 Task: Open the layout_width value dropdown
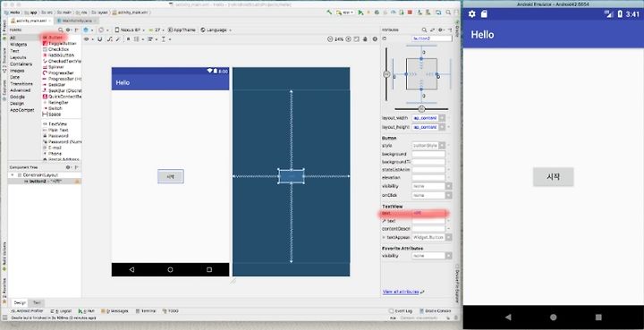click(x=442, y=118)
